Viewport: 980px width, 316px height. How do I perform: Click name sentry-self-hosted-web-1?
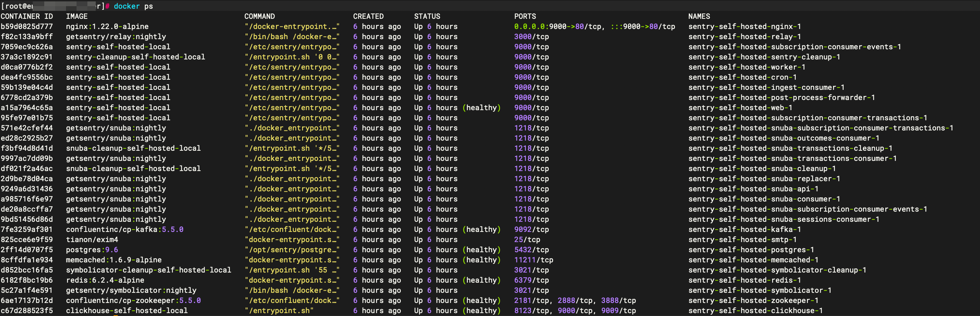click(x=740, y=108)
